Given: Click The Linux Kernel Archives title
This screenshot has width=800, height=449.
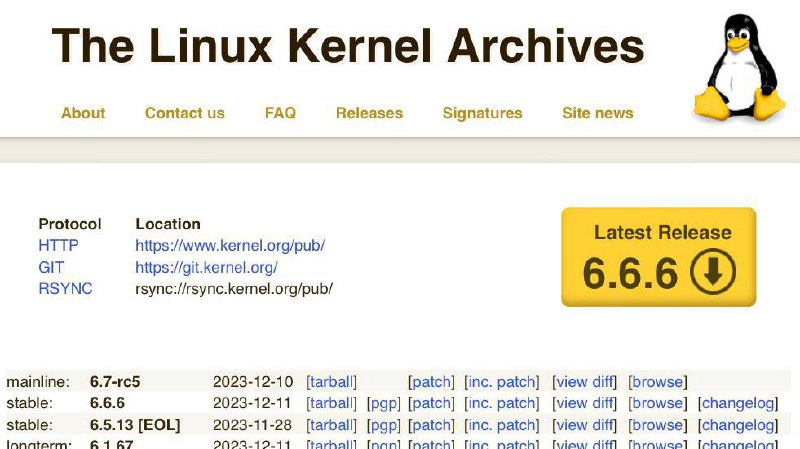Looking at the screenshot, I should pyautogui.click(x=348, y=45).
